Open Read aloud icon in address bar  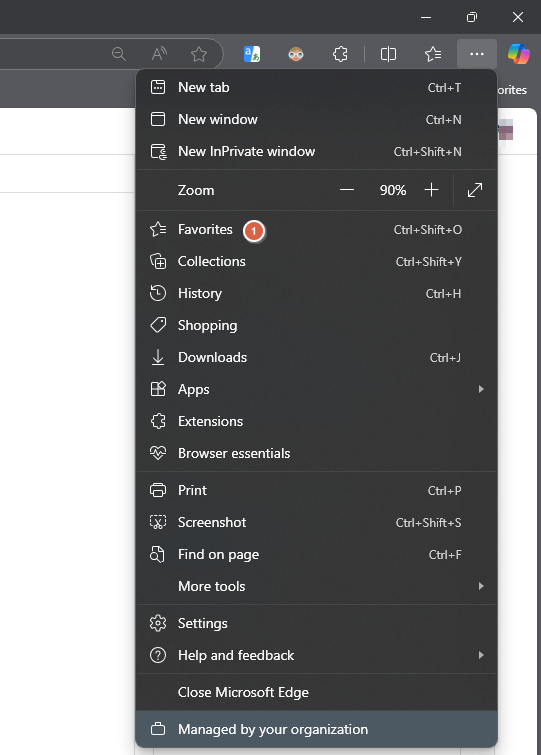[159, 54]
